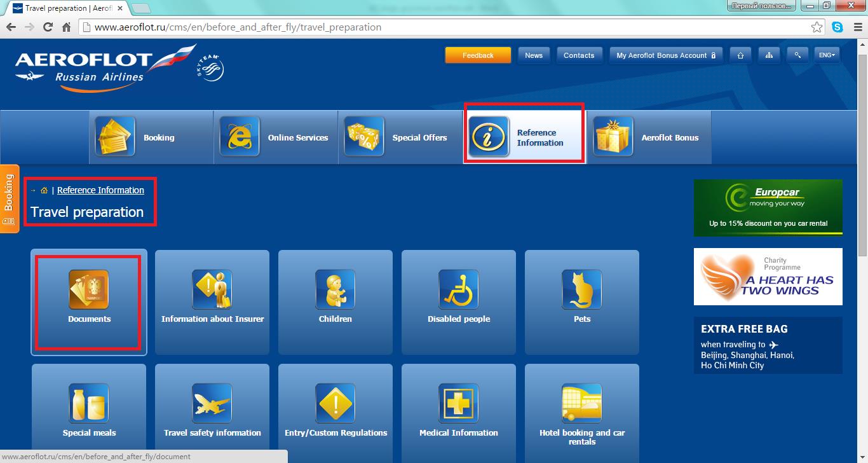The height and width of the screenshot is (463, 868).
Task: Click the Reference Information menu label
Action: 540,137
